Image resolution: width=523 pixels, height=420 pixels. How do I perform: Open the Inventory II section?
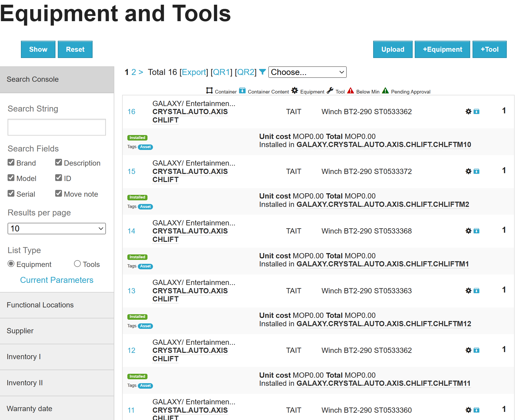pos(25,383)
